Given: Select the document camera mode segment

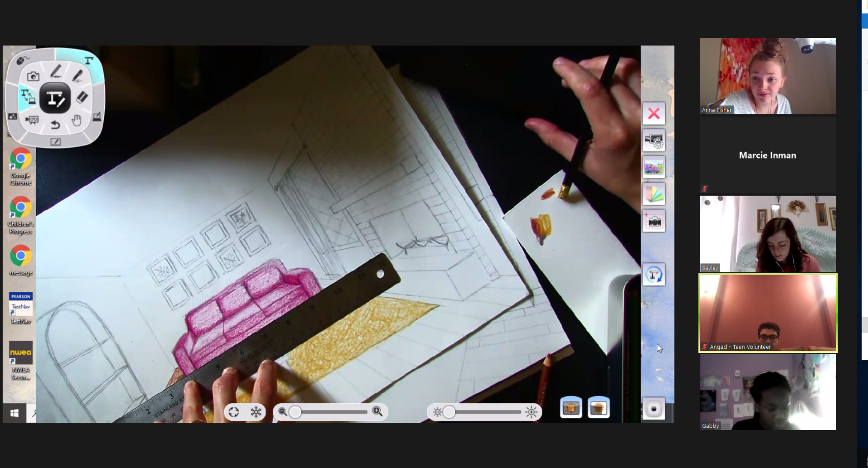Looking at the screenshot, I should 89,61.
